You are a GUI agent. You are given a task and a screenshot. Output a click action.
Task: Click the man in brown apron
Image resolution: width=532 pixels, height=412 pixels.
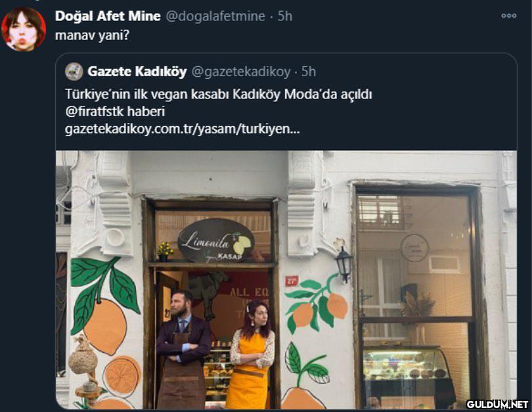(x=183, y=350)
